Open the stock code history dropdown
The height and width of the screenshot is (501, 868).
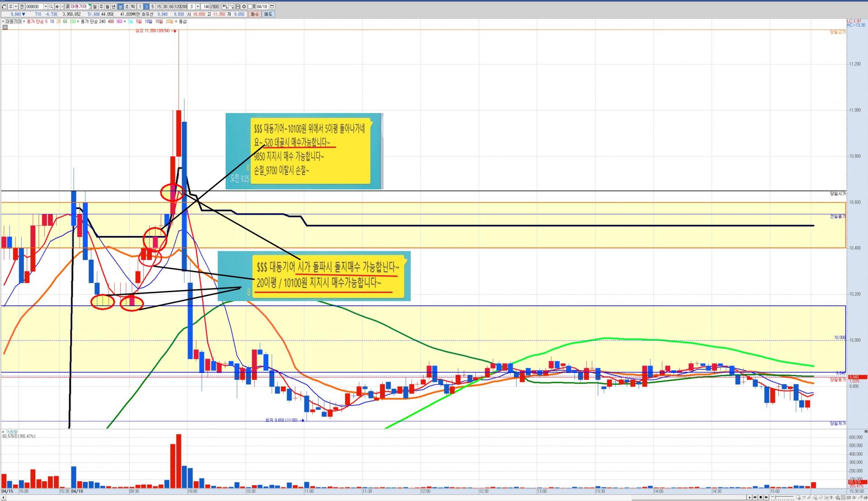coord(46,7)
